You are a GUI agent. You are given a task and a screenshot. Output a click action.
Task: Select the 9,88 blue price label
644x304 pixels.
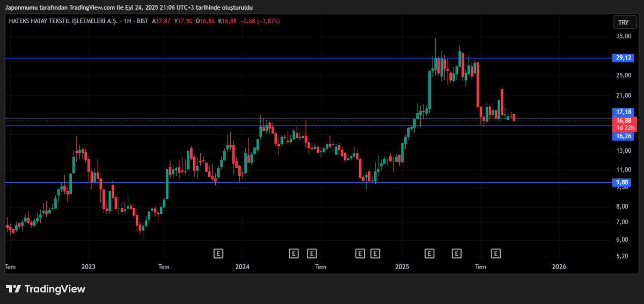[623, 183]
